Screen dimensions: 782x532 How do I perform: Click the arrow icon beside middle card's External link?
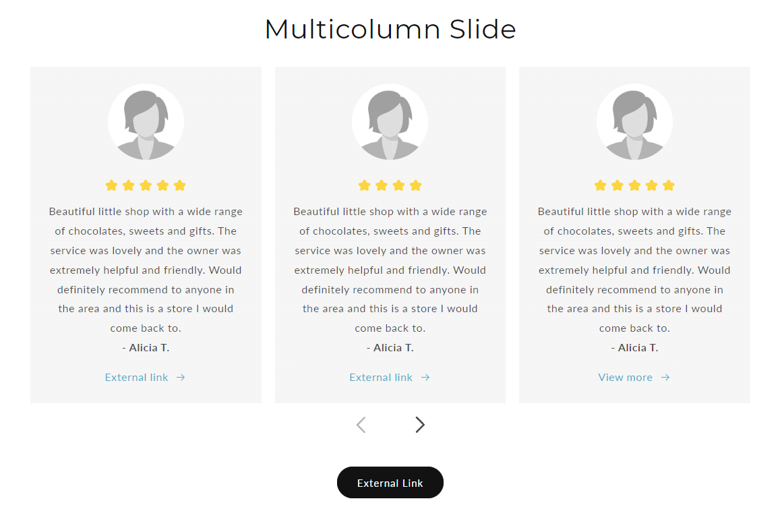point(425,378)
